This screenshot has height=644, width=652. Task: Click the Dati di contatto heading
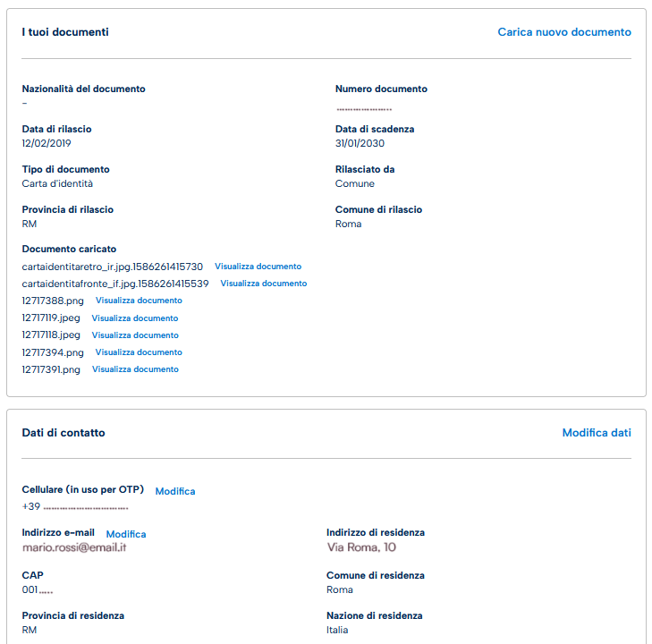(x=64, y=433)
